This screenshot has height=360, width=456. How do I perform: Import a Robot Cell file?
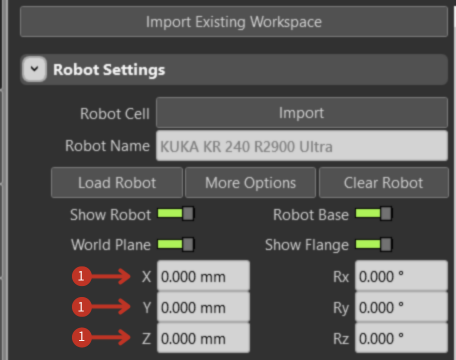(302, 113)
